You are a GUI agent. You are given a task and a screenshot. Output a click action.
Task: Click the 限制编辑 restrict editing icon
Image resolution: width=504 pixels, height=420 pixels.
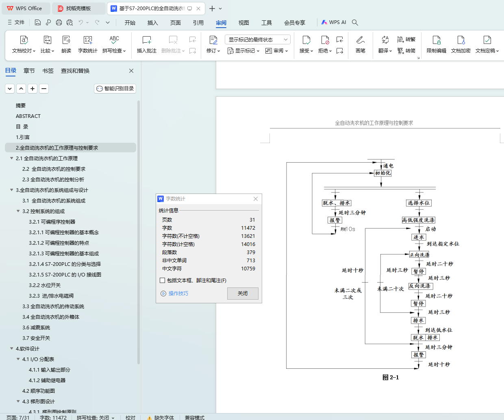[x=436, y=40]
